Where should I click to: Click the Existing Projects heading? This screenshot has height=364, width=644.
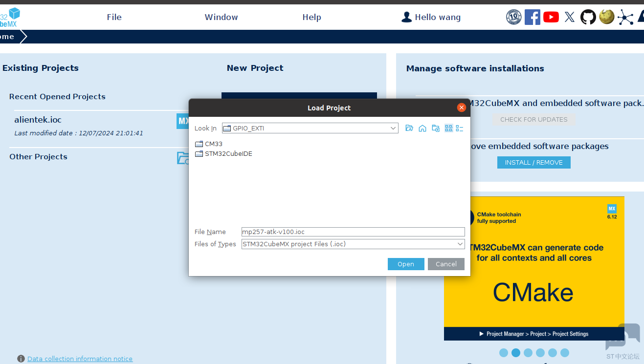click(41, 68)
